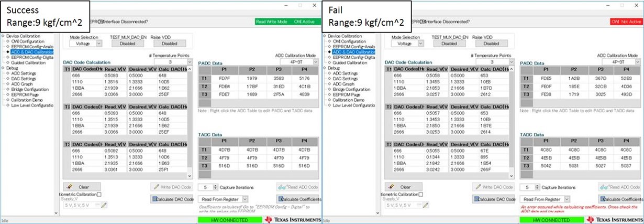Image resolution: width=644 pixels, height=224 pixels.
Task: Click Calculate Coefficients in Success window
Action: 298,199
